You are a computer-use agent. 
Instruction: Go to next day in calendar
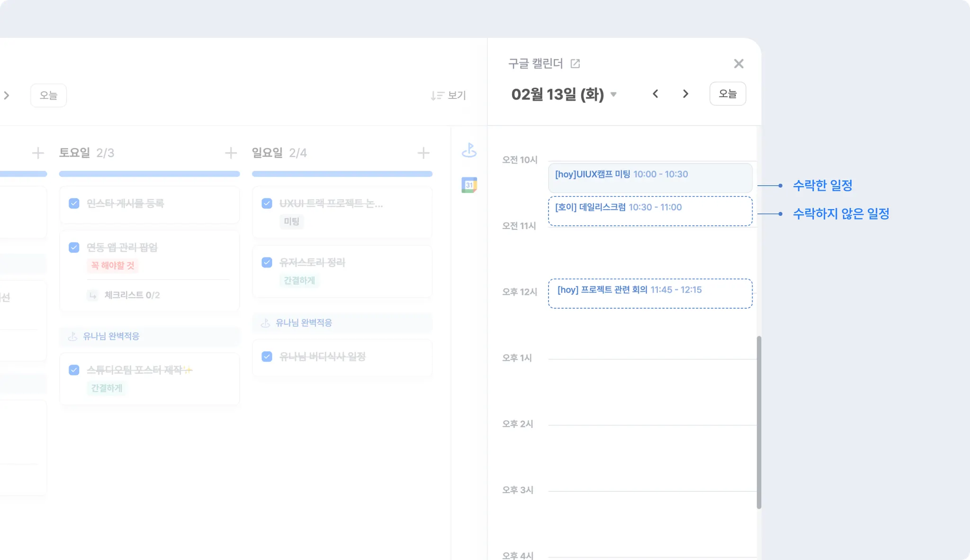[x=685, y=94]
